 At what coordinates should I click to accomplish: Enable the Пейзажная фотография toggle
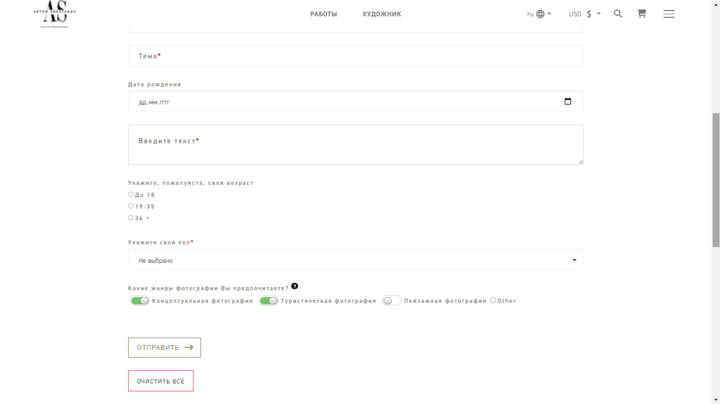coord(391,300)
